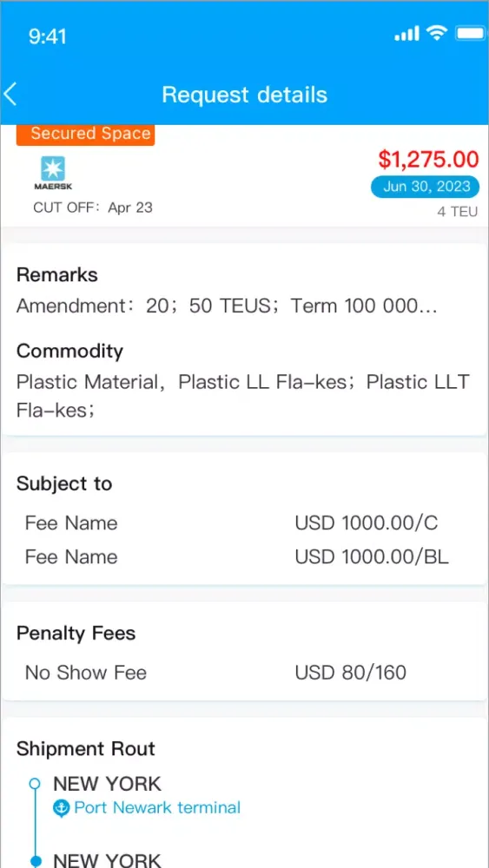Tap the back arrow in header
The width and height of the screenshot is (489, 868).
pyautogui.click(x=10, y=94)
